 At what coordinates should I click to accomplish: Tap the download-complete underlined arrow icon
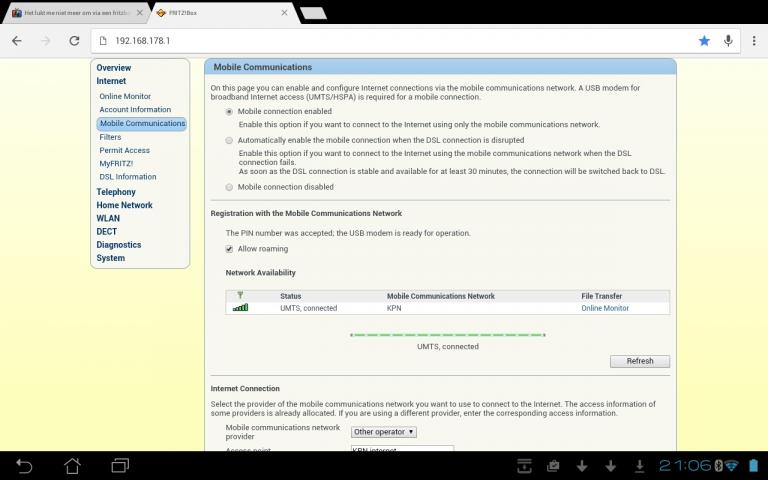(639, 466)
